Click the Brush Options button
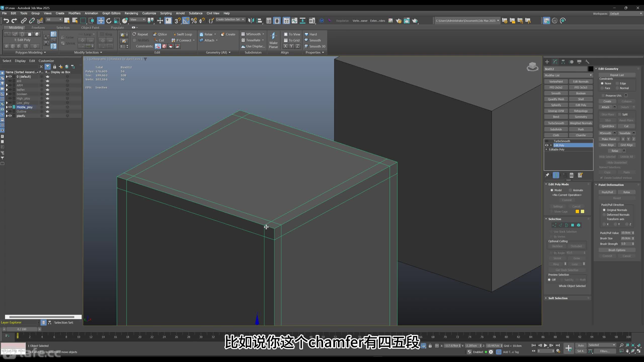The width and height of the screenshot is (644, 362). coord(617,250)
